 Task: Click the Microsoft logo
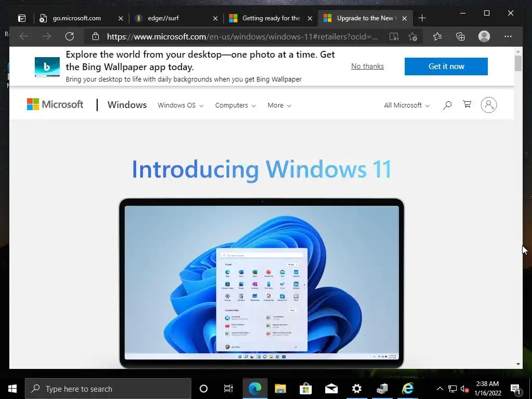coord(55,104)
